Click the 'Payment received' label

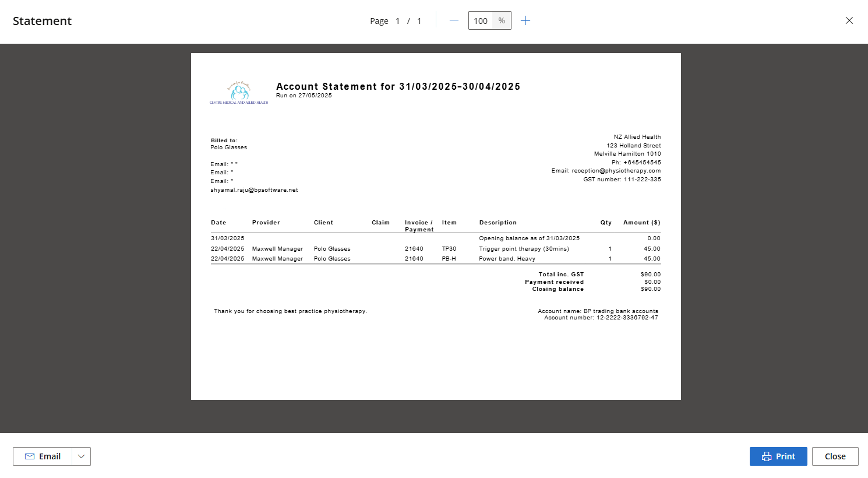tap(555, 282)
